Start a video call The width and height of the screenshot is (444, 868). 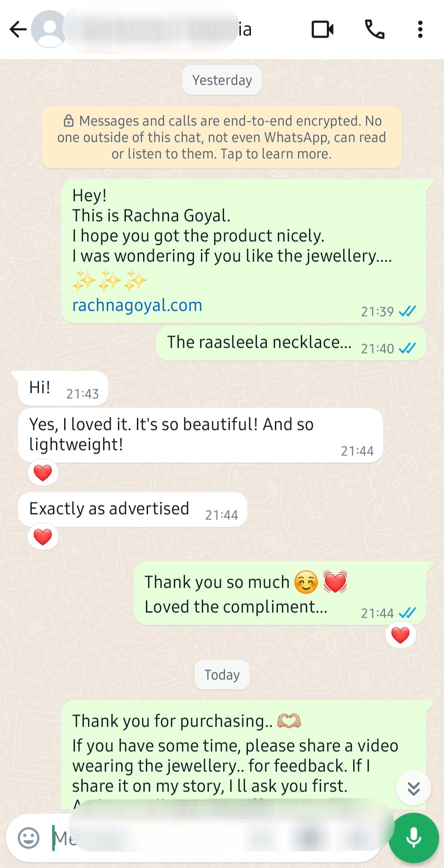[x=322, y=29]
